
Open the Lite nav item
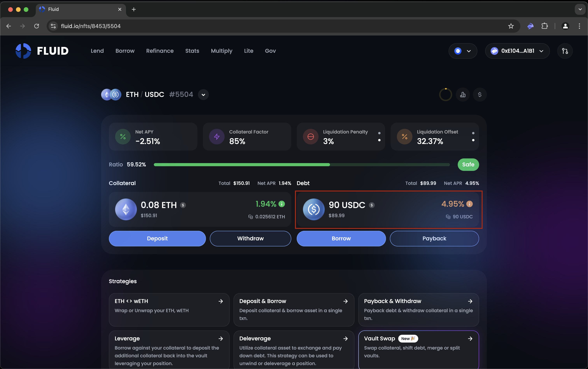pyautogui.click(x=249, y=51)
